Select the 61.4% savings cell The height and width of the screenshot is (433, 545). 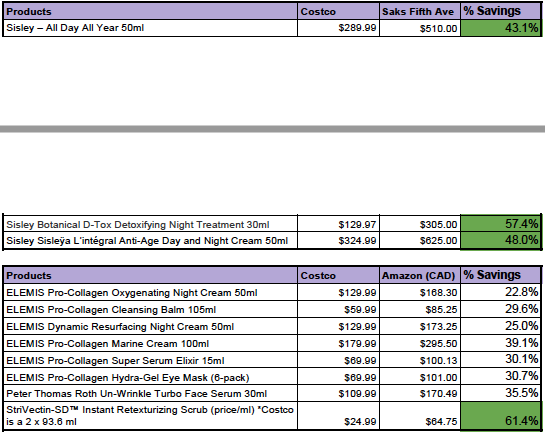point(501,416)
